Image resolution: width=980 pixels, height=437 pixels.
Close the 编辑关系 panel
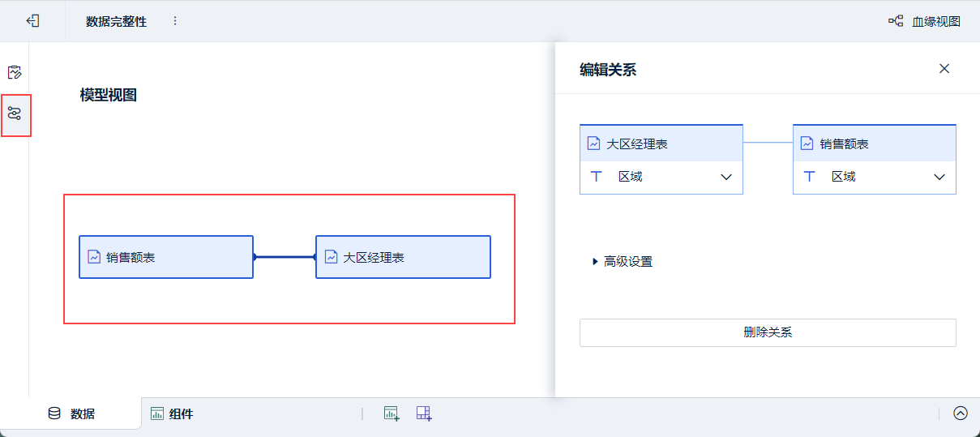pos(944,69)
